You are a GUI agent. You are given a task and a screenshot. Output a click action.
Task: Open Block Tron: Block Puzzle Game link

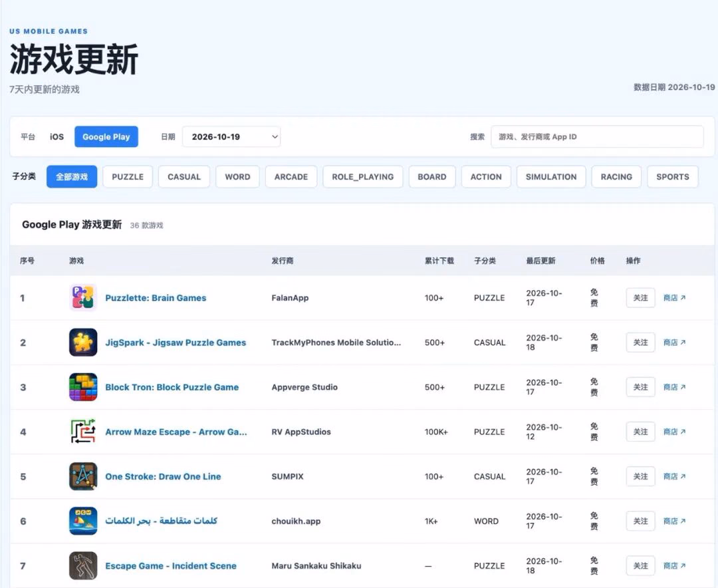pos(172,387)
